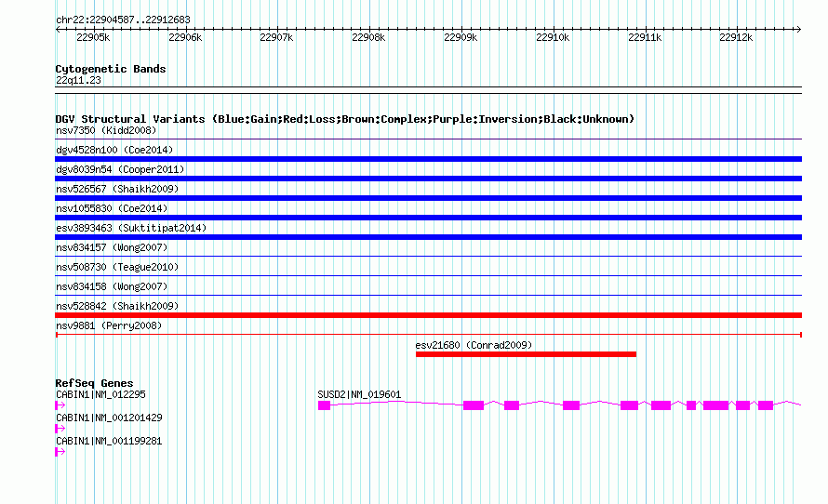This screenshot has height=504, width=828.
Task: Click the red loss bar under nsv528842
Action: pyautogui.click(x=428, y=315)
